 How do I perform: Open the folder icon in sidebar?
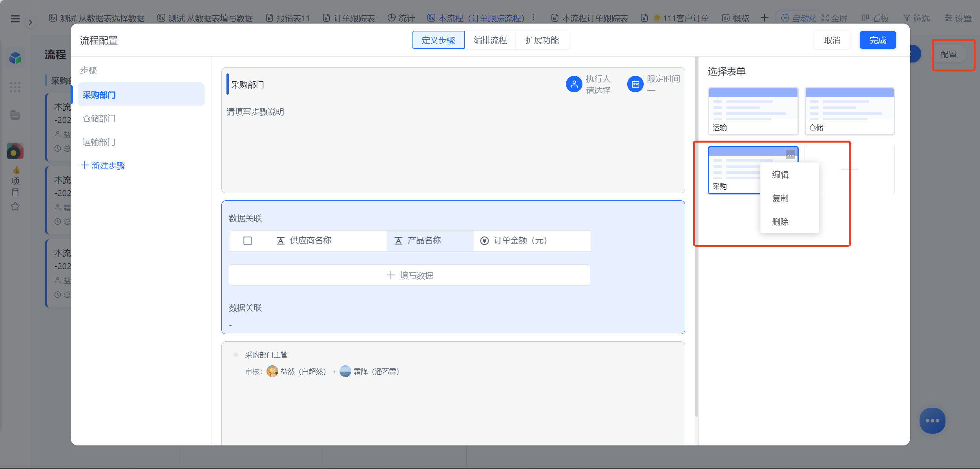(15, 115)
